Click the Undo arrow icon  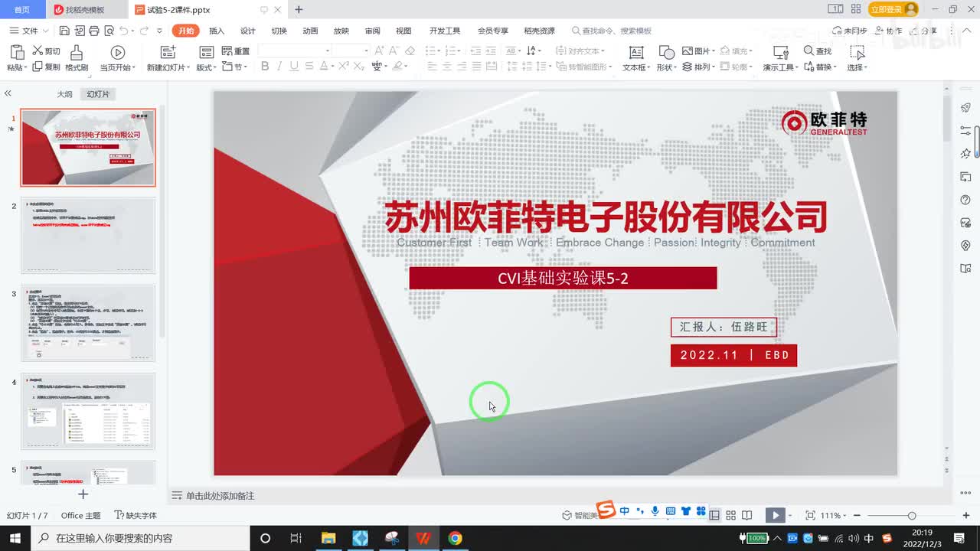(123, 31)
